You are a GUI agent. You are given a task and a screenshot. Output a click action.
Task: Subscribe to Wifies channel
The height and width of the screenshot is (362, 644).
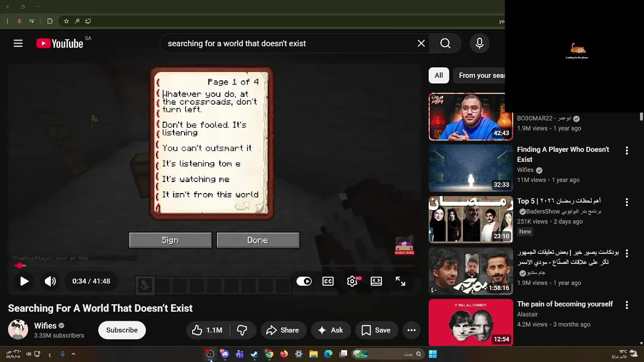pos(122,330)
